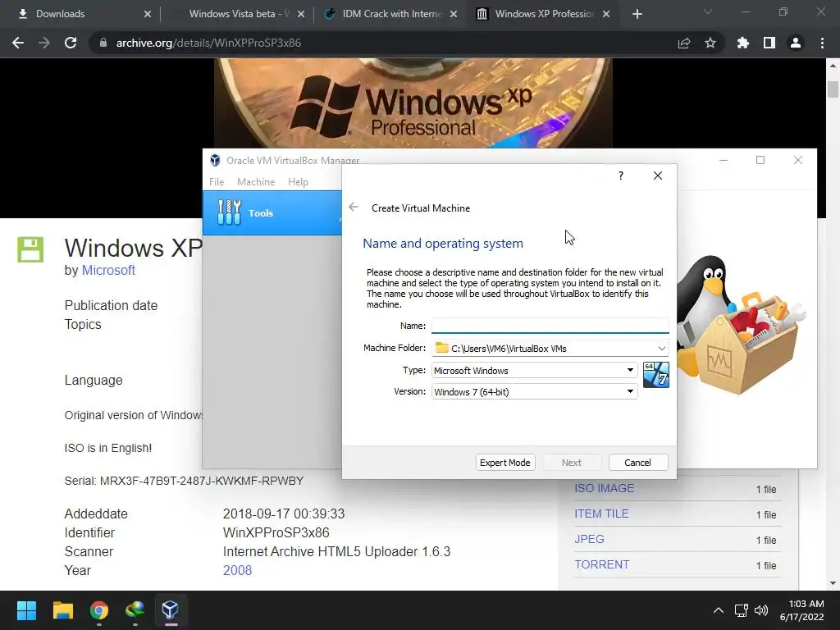The image size is (840, 630).
Task: Open the TORRENT download link
Action: [x=602, y=564]
